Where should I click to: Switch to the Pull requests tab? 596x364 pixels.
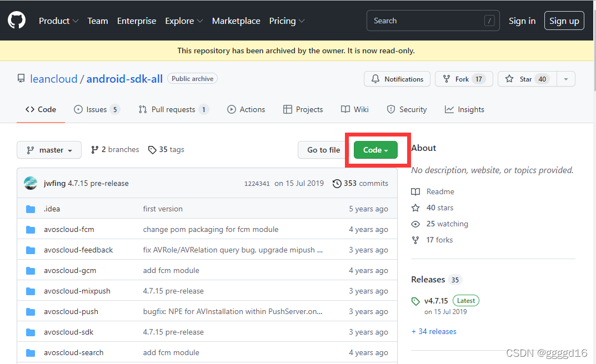click(x=174, y=109)
